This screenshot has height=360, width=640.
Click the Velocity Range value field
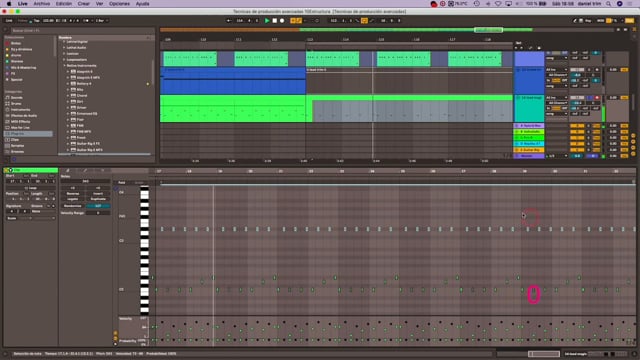tap(98, 213)
